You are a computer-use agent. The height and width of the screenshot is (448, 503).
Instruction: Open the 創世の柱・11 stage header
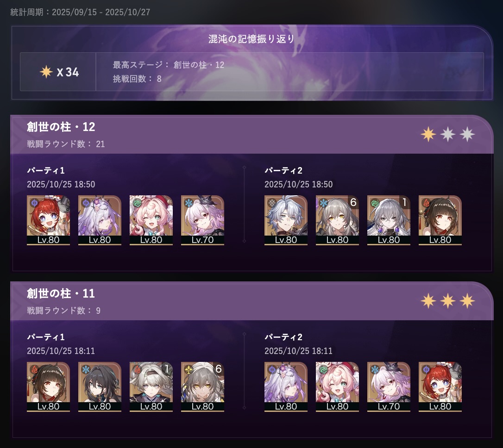(252, 301)
